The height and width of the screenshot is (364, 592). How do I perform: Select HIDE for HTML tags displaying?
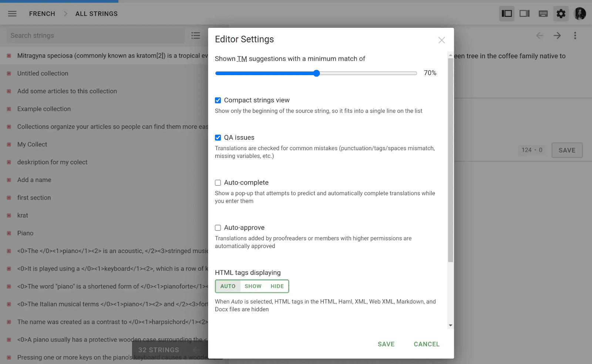277,286
